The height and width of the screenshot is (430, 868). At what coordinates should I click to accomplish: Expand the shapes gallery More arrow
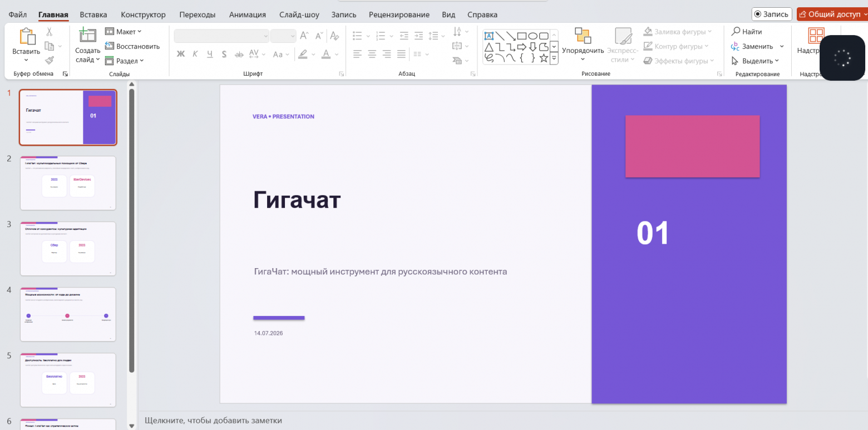554,57
